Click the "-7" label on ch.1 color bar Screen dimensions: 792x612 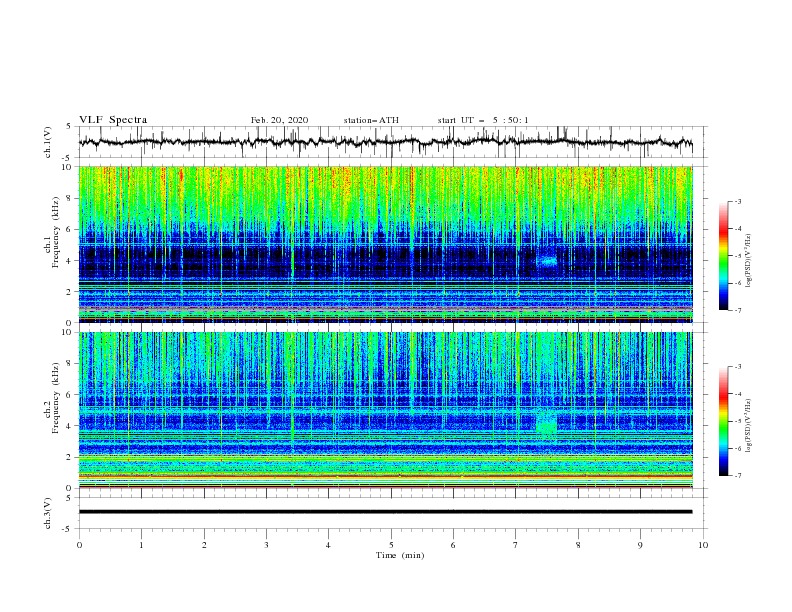pos(738,311)
